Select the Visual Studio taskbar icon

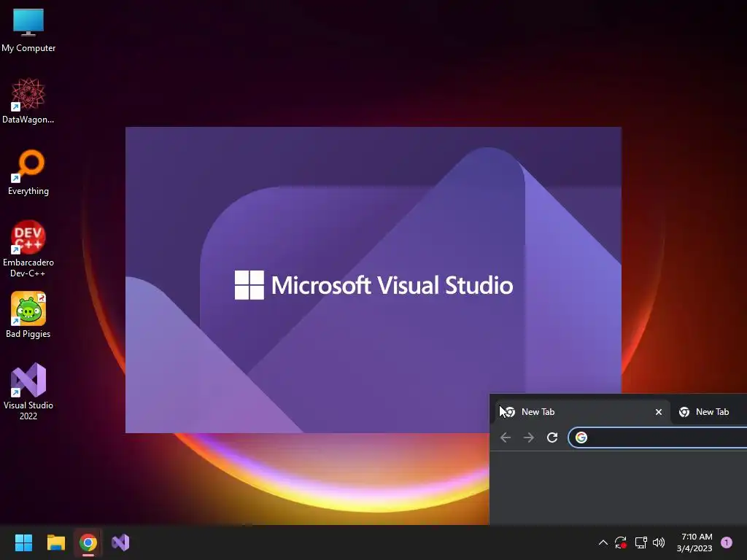click(120, 542)
